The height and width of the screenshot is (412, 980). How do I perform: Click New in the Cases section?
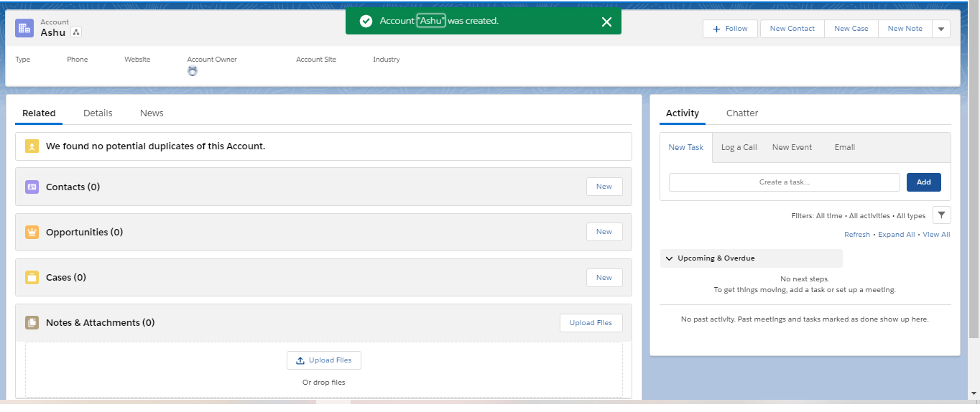604,278
